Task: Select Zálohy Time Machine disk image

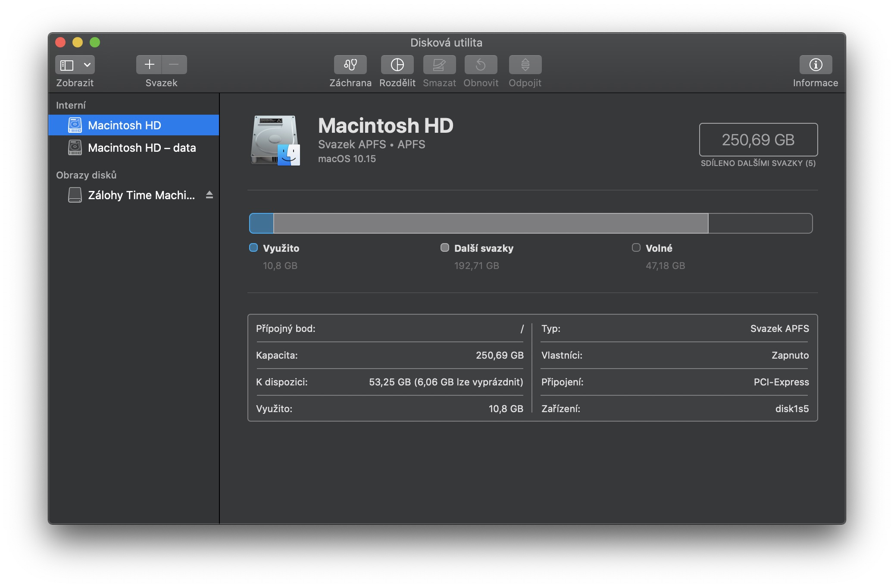Action: pyautogui.click(x=141, y=195)
